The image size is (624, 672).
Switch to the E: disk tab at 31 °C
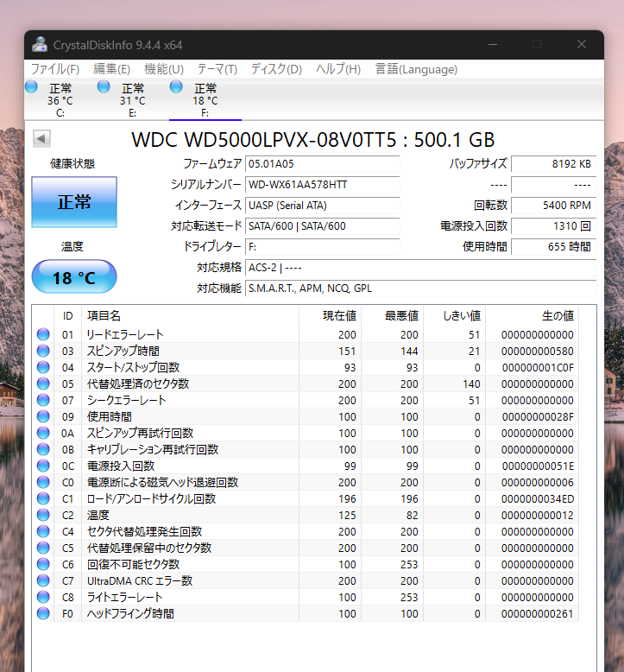(133, 100)
